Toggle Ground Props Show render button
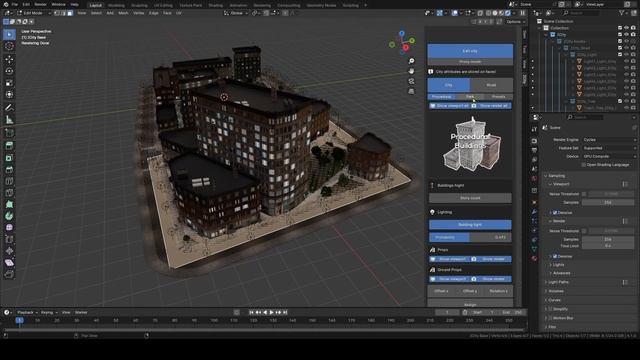The image size is (640, 360). [491, 279]
